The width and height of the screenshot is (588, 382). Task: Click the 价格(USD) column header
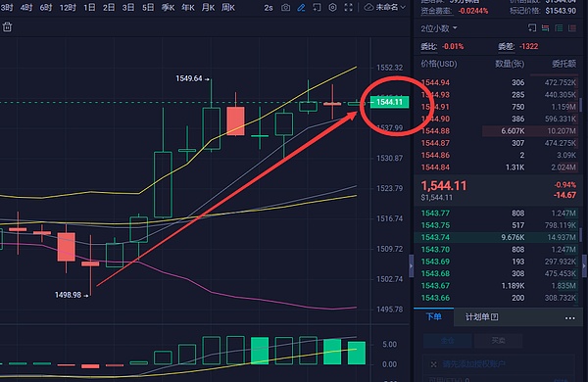click(439, 64)
